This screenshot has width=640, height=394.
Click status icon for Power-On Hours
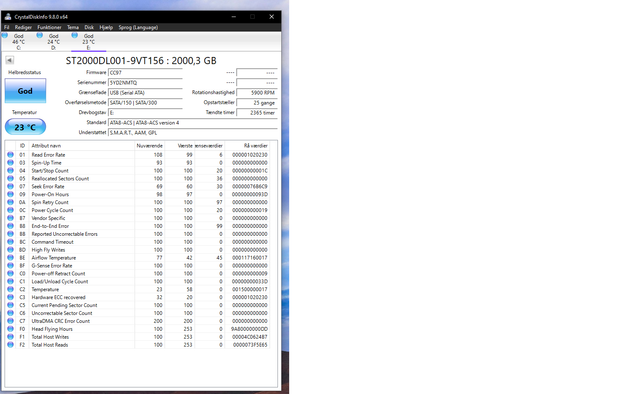click(10, 194)
